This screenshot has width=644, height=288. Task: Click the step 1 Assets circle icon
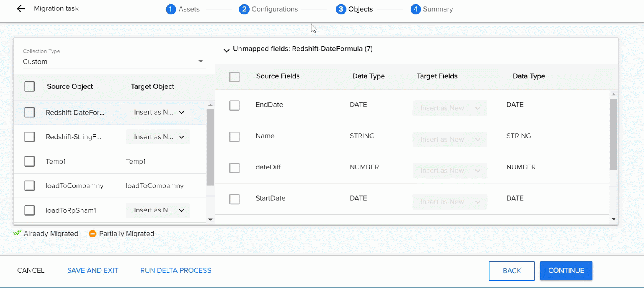tap(171, 9)
